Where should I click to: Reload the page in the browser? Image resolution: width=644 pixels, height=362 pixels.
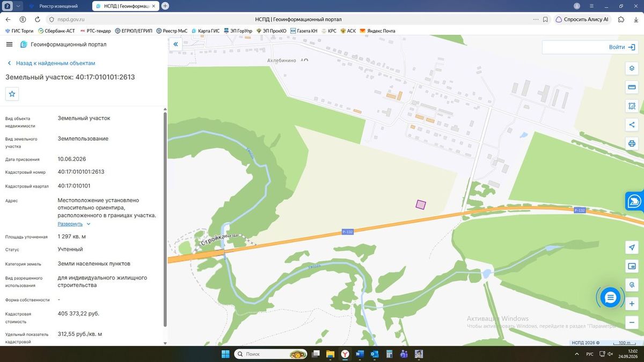[x=38, y=19]
